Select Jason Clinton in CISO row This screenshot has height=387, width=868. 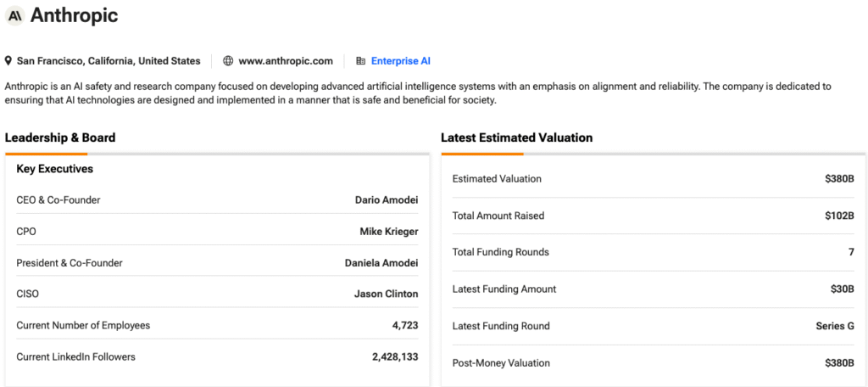click(x=386, y=294)
